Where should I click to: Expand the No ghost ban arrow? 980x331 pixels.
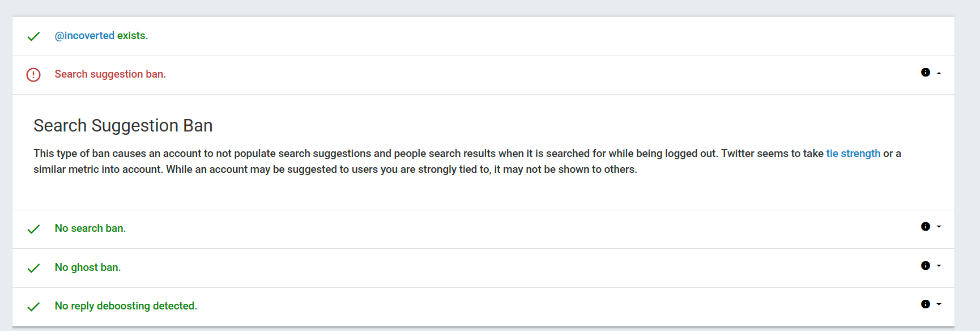tap(939, 266)
